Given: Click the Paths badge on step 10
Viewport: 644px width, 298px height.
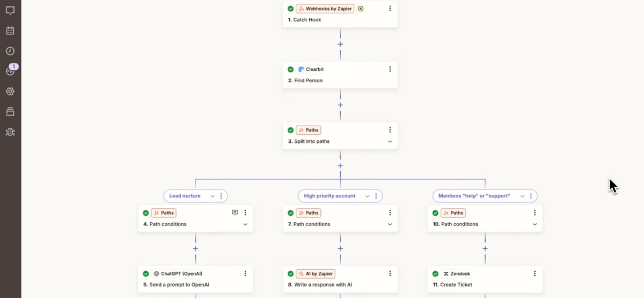Looking at the screenshot, I should pos(453,213).
